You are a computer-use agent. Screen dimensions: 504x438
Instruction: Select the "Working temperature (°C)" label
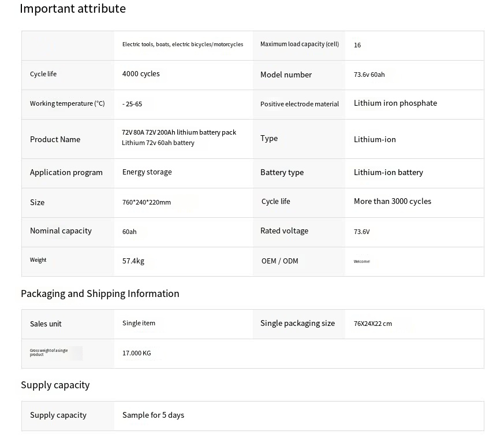(x=68, y=104)
